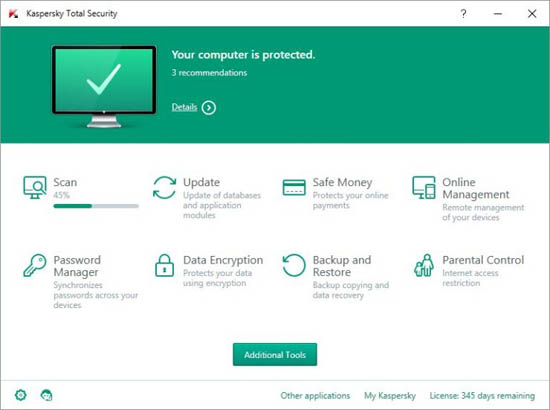
Task: Open the Details link
Action: (184, 107)
